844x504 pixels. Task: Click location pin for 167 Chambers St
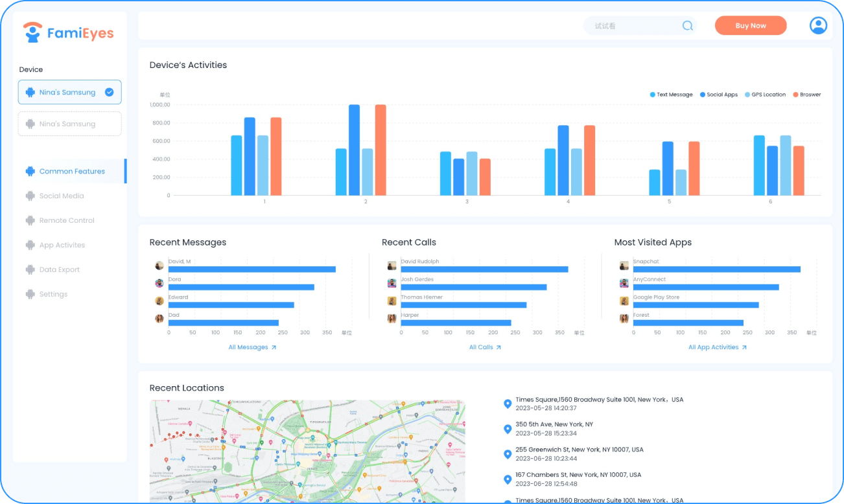coord(508,479)
